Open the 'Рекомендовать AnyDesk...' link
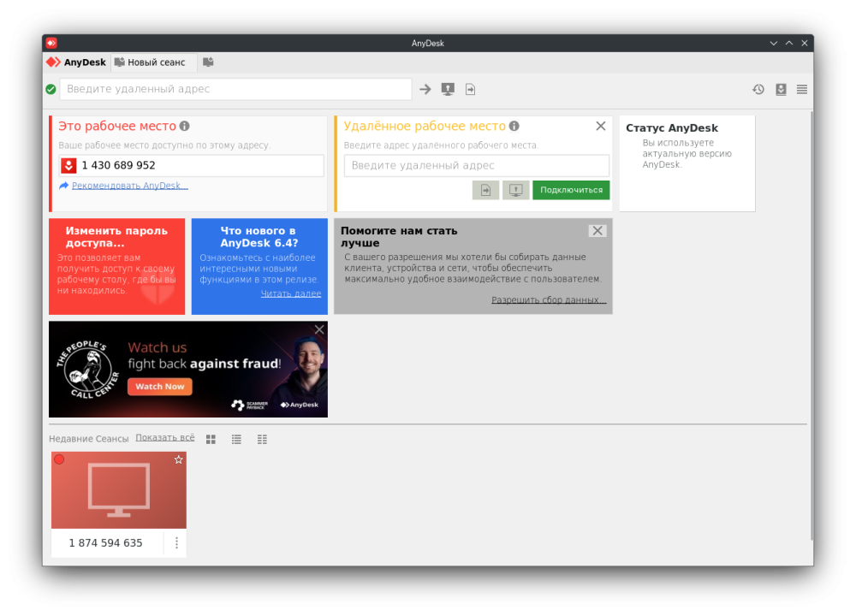The width and height of the screenshot is (856, 616). click(x=130, y=186)
